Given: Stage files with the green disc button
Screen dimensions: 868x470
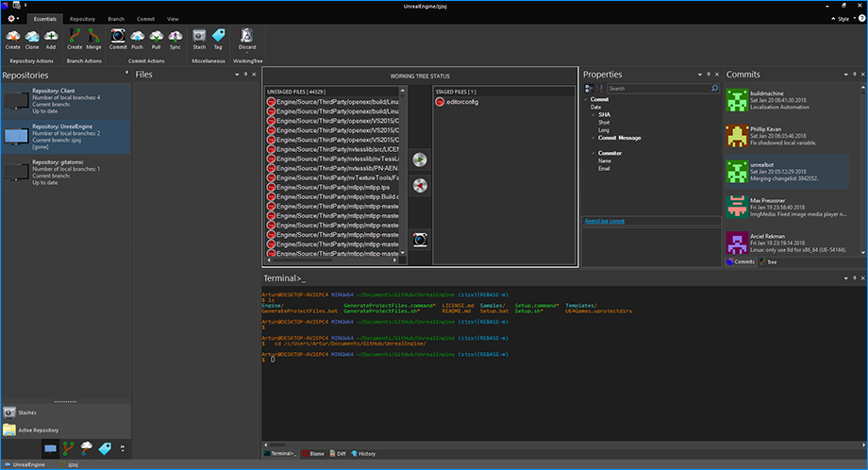Looking at the screenshot, I should pyautogui.click(x=420, y=159).
